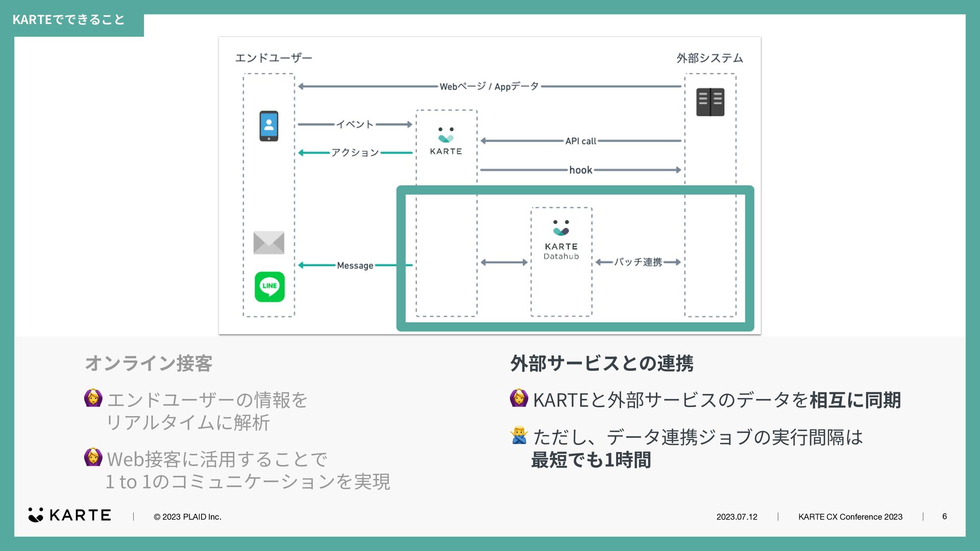The width and height of the screenshot is (980, 551).
Task: Click the 'オンライン接客' heading
Action: [149, 363]
